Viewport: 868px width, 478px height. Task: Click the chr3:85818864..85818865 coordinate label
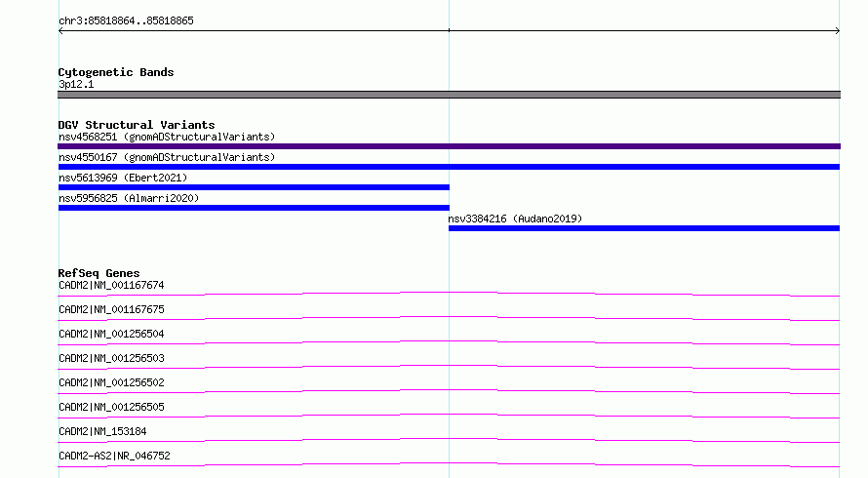126,21
